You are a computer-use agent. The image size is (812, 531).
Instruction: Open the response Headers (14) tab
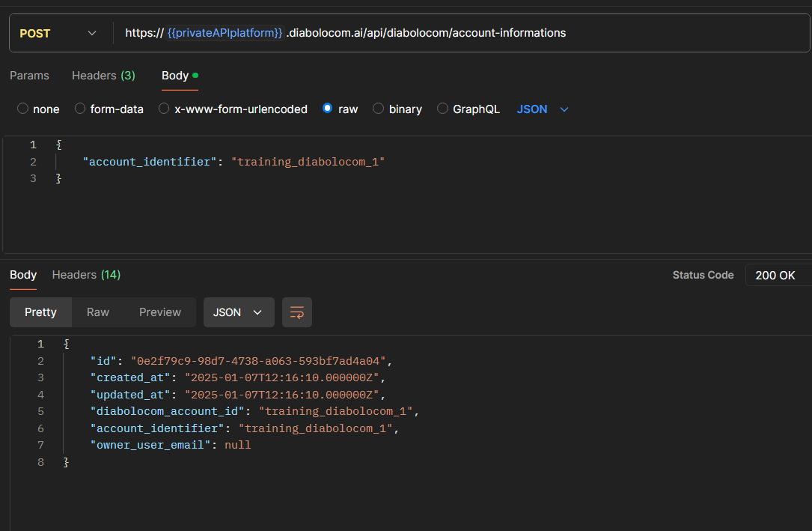point(86,275)
